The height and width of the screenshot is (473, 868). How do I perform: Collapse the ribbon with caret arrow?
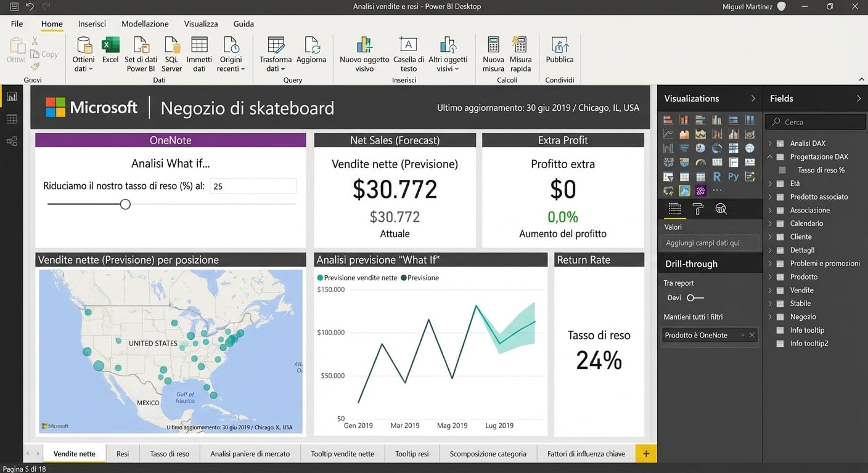861,79
